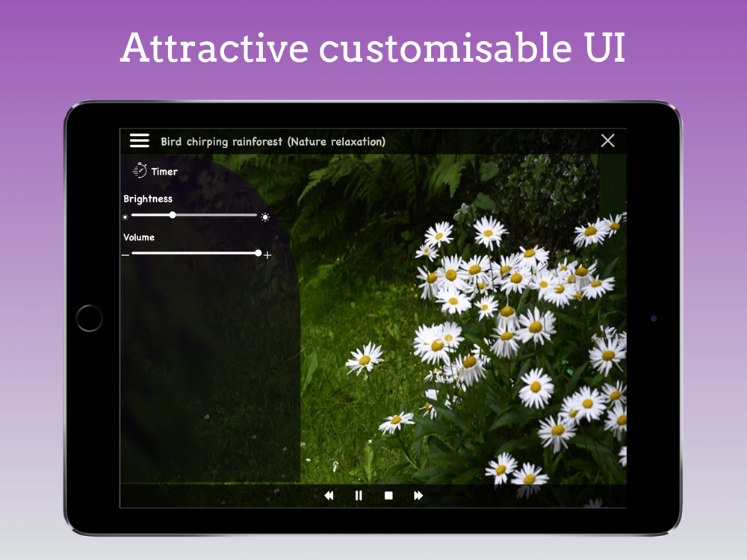
Task: Click the Brightness slider handle
Action: 173,215
